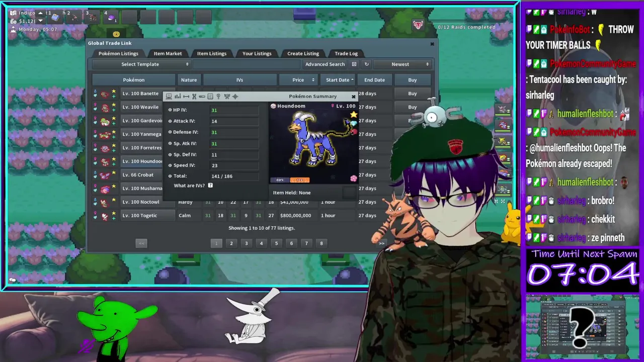
Task: Open the stats bar-chart tab in Pokémon Summary
Action: [177, 97]
